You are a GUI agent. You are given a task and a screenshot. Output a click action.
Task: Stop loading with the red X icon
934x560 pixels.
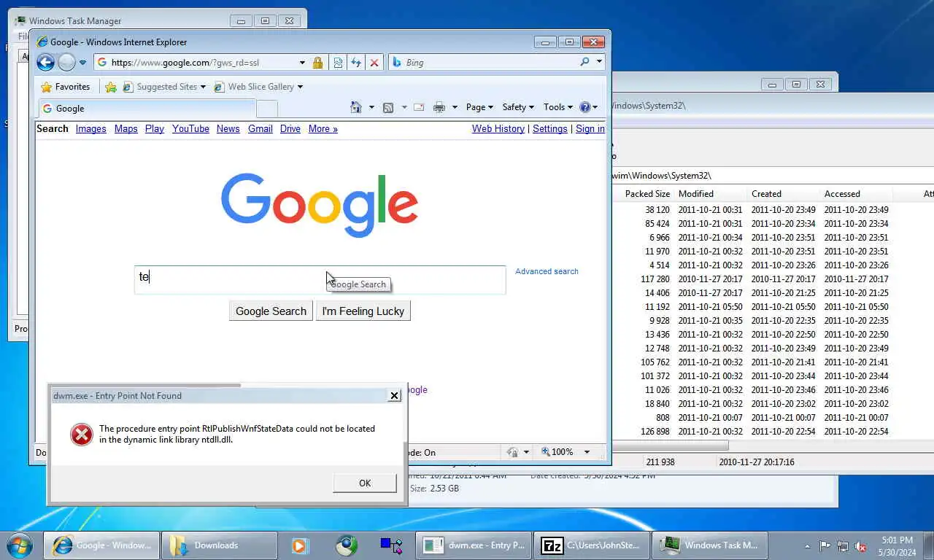coord(374,63)
